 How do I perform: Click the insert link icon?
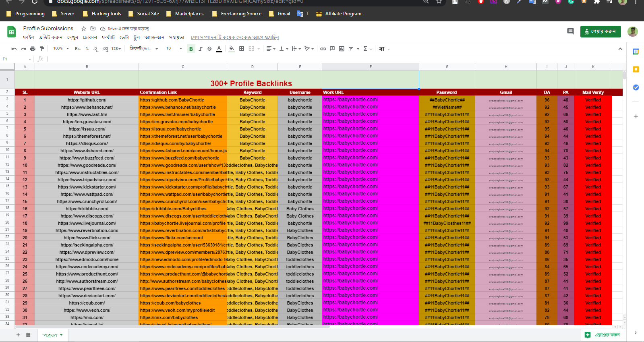click(323, 49)
